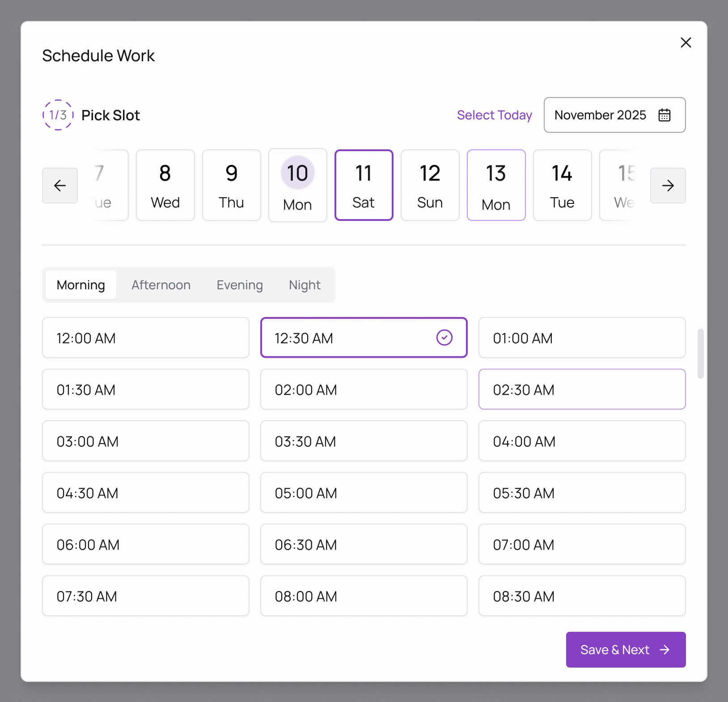Choose date 14 Tue
This screenshot has height=702, width=728.
click(x=563, y=185)
